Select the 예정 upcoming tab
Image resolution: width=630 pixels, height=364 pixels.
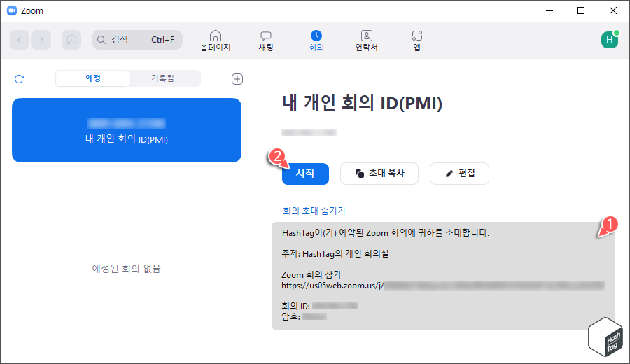point(93,78)
